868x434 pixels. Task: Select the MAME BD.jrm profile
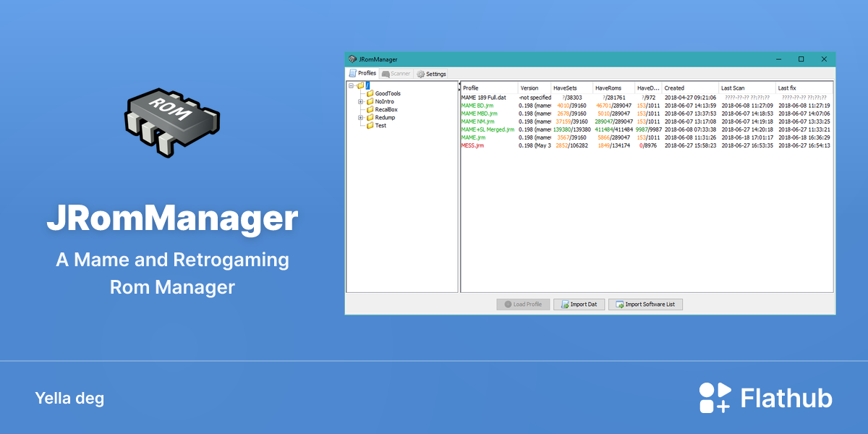(479, 105)
